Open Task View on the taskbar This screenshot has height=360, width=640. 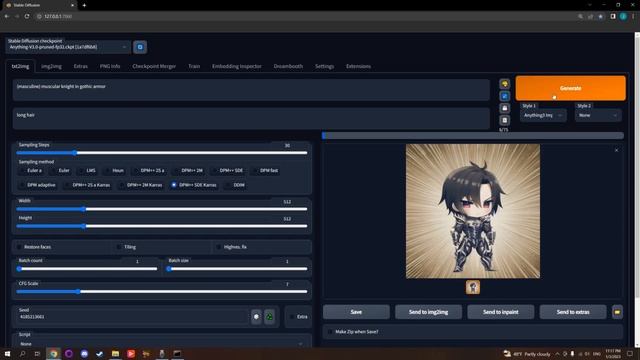coord(38,353)
